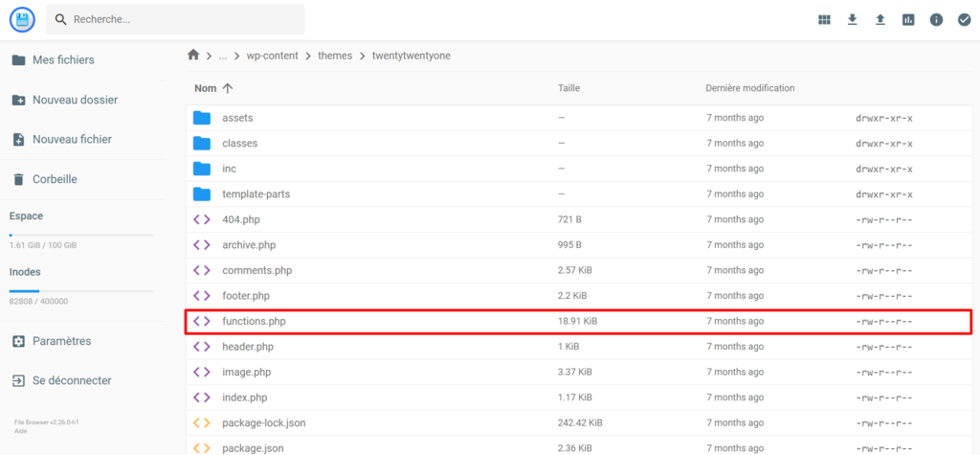
Task: Switch view with the grid icon
Action: [824, 19]
